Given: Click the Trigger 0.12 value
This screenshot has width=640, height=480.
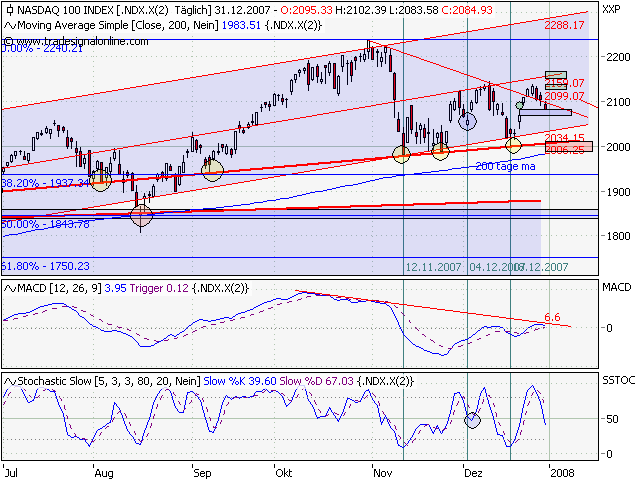Looking at the screenshot, I should pos(159,289).
